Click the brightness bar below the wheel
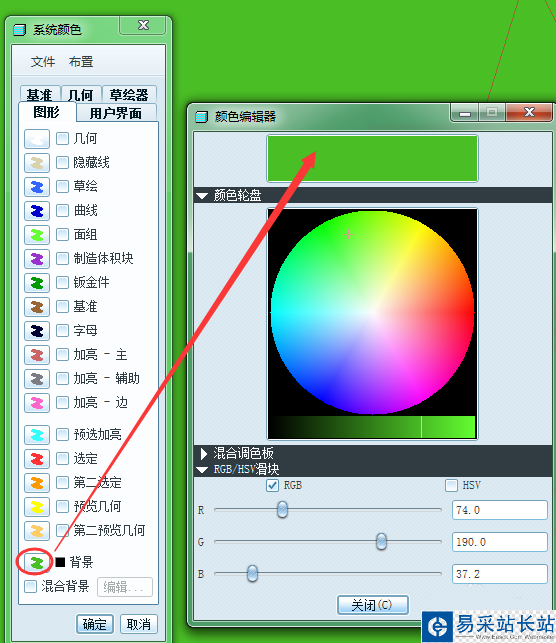Screen dimensions: 556x643 372,427
